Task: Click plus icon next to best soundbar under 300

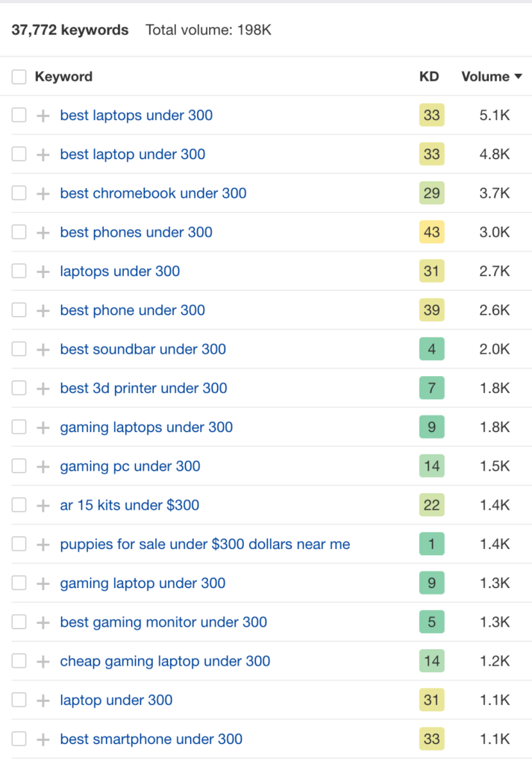Action: click(x=43, y=349)
